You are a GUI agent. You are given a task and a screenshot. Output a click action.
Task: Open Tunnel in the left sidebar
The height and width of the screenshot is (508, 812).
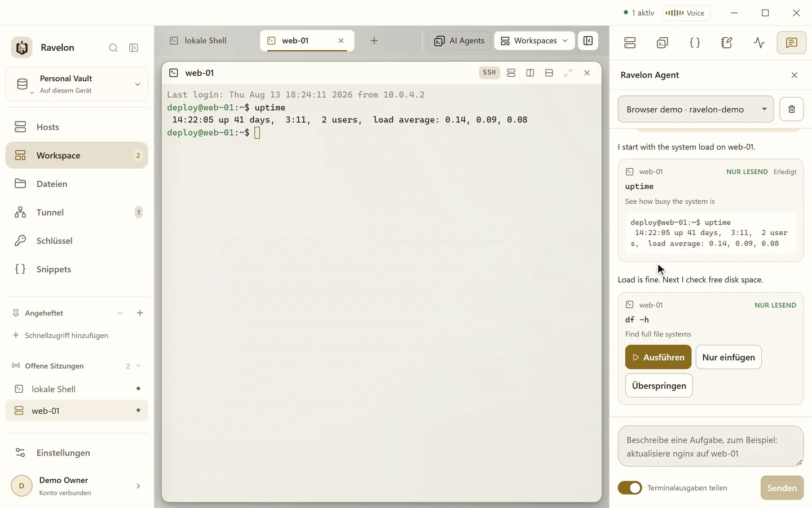77,212
